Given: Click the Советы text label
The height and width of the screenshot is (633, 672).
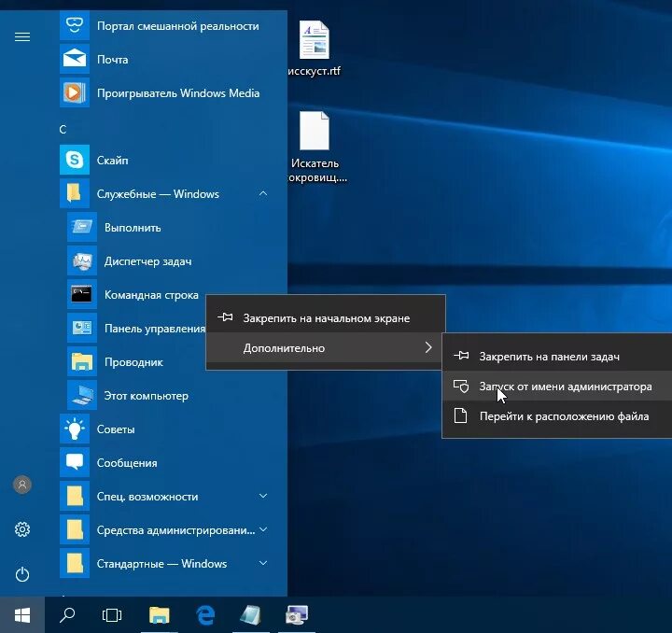Looking at the screenshot, I should point(116,429).
